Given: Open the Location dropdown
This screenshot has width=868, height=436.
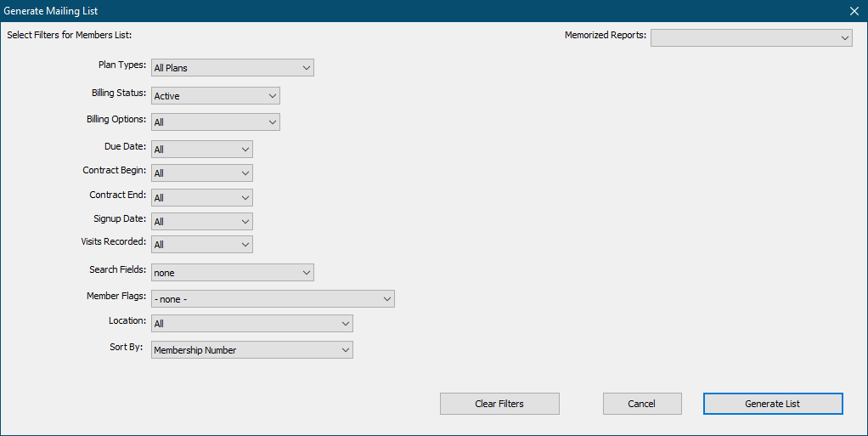Looking at the screenshot, I should coord(251,324).
